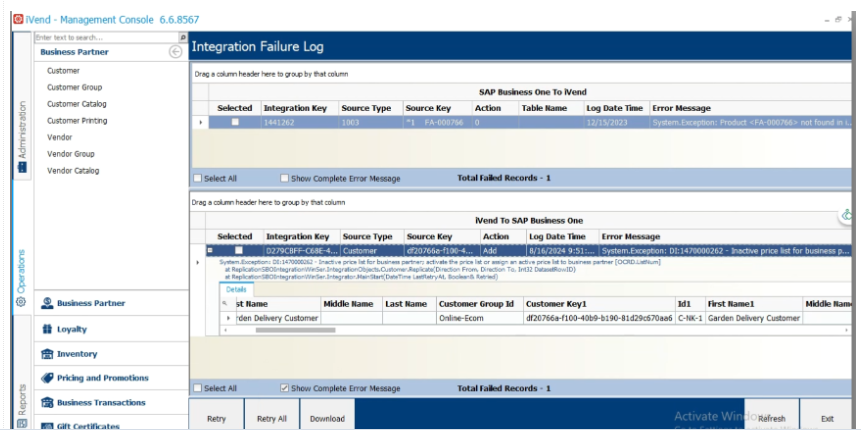
Task: Click the Administration tab icon
Action: (22, 167)
